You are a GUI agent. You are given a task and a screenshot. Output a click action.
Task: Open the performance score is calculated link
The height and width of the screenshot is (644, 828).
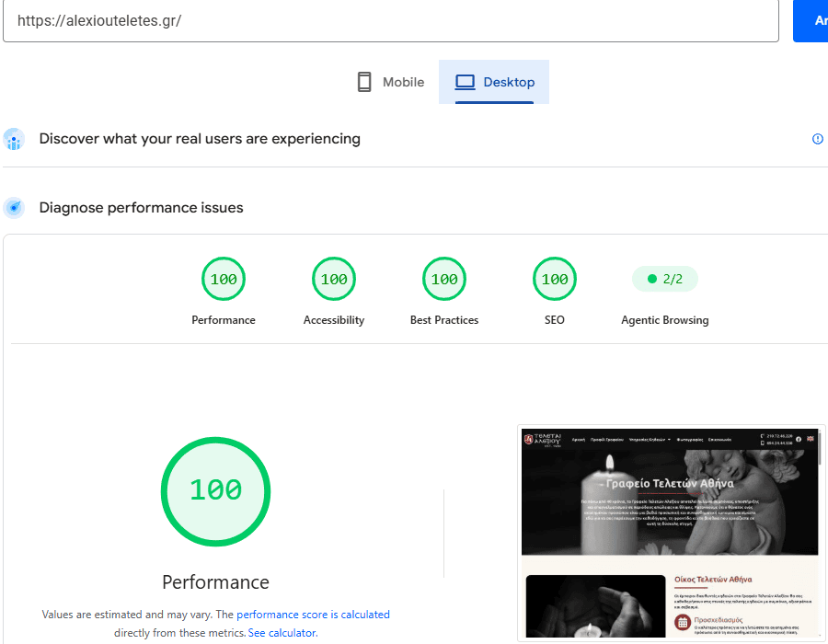pos(313,615)
